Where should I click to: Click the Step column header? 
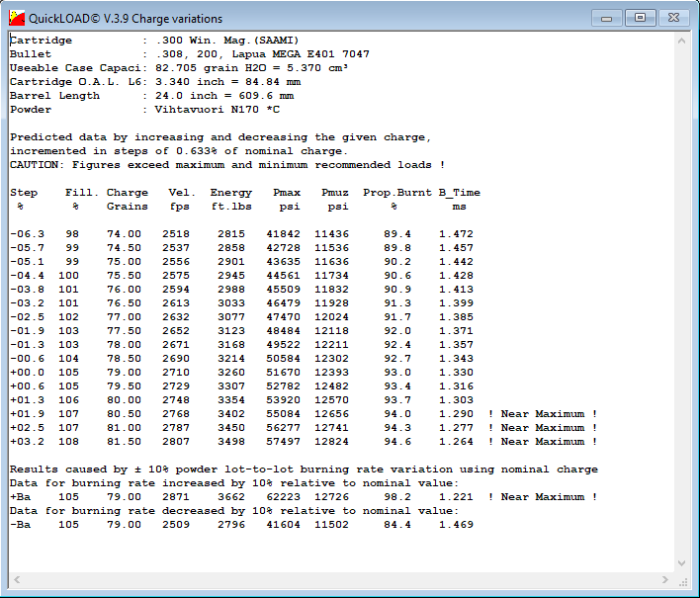(24, 193)
